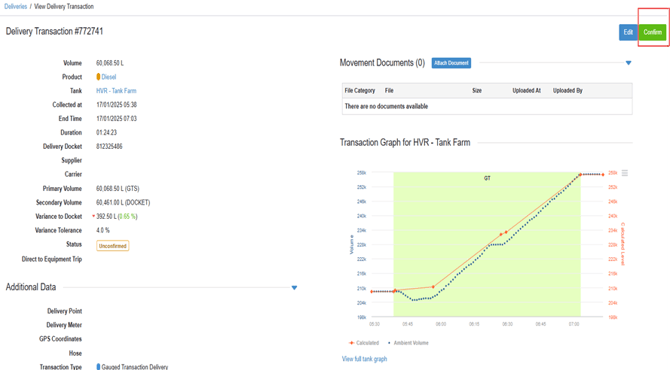
Task: Click the orange Diesel product icon
Action: coord(98,77)
